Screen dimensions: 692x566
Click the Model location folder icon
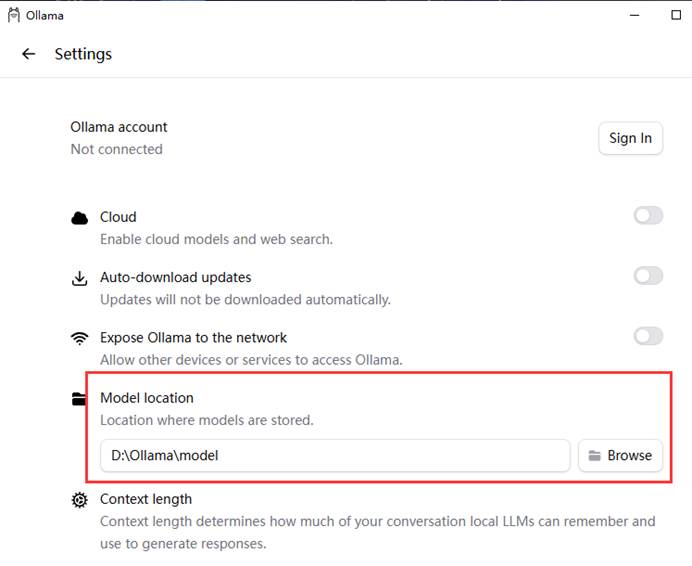point(79,399)
